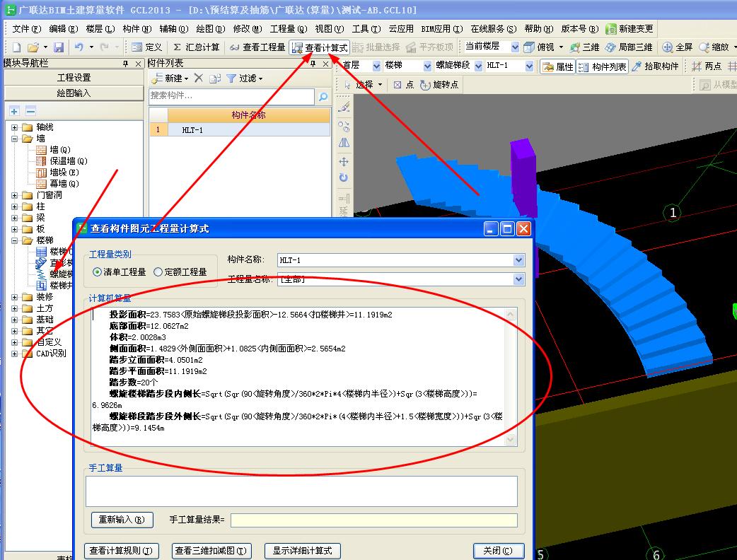737x560 pixels.
Task: Click the Open folder icon in toolbar
Action: tap(33, 47)
